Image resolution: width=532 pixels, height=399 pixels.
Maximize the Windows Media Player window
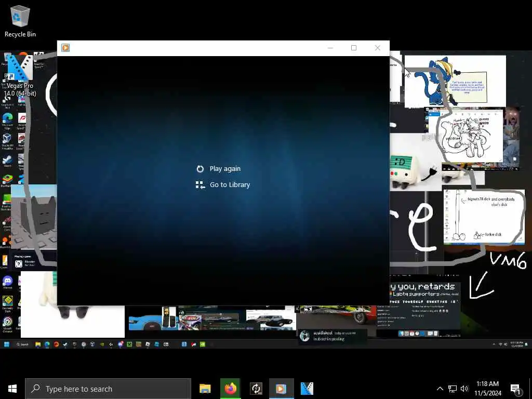coord(353,48)
